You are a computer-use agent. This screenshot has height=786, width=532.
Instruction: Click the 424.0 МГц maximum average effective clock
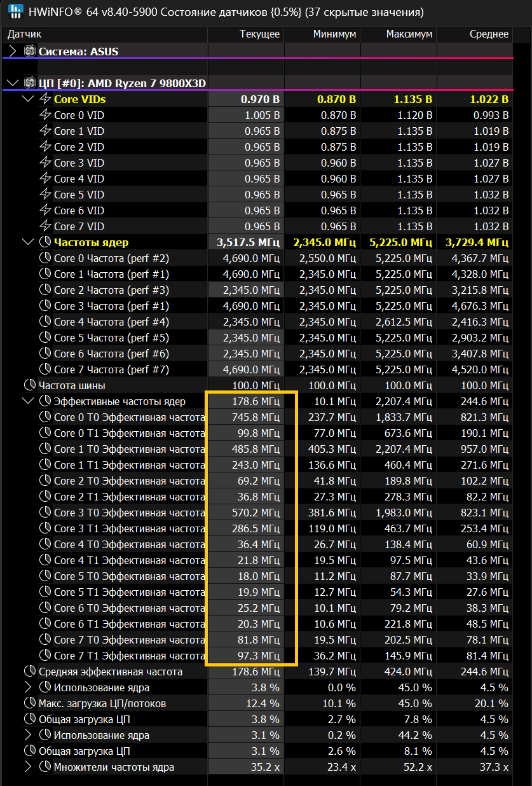[408, 671]
